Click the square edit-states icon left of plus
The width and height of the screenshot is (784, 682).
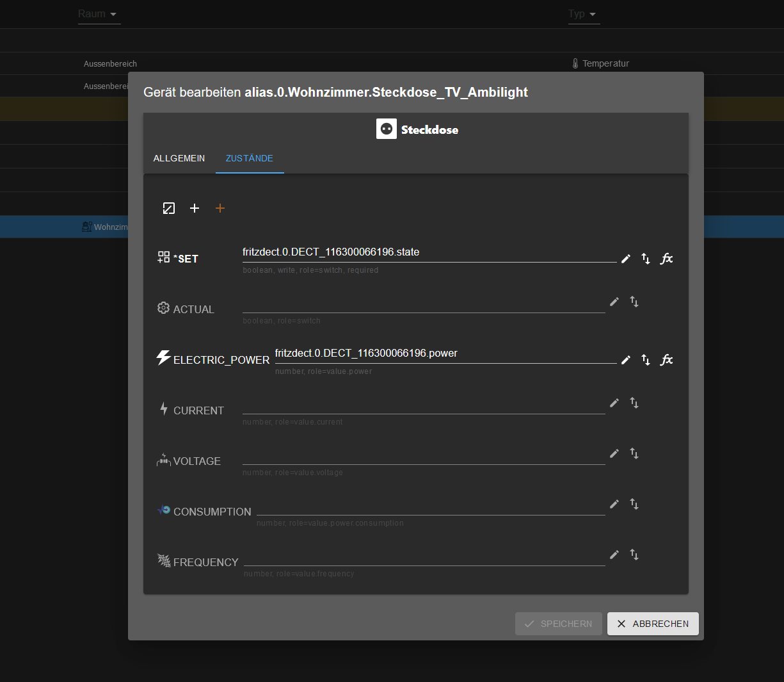(x=169, y=208)
